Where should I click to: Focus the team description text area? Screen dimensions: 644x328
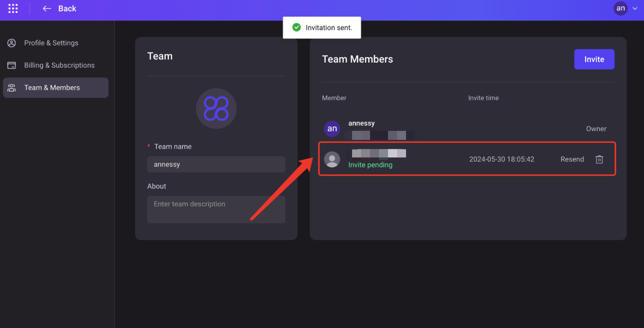click(216, 209)
